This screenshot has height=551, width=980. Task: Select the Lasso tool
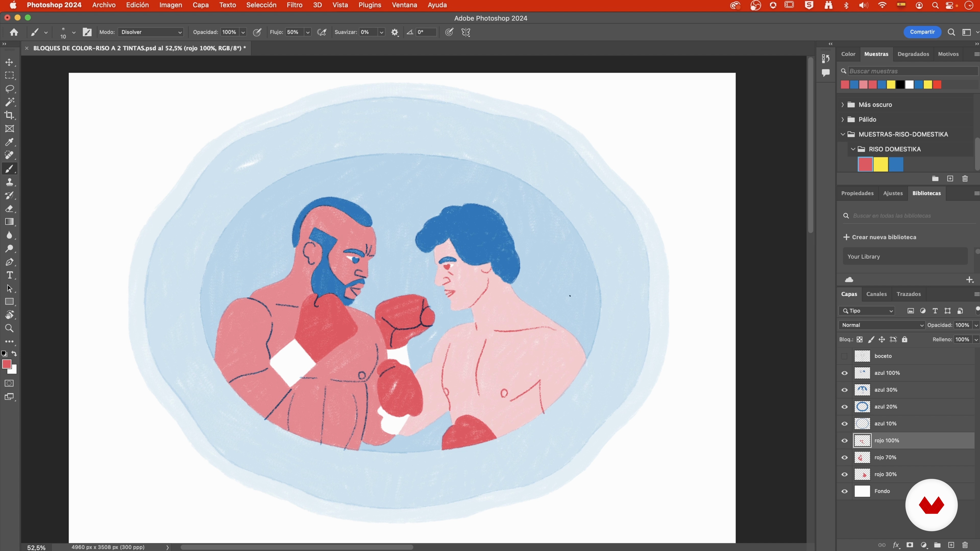tap(9, 89)
